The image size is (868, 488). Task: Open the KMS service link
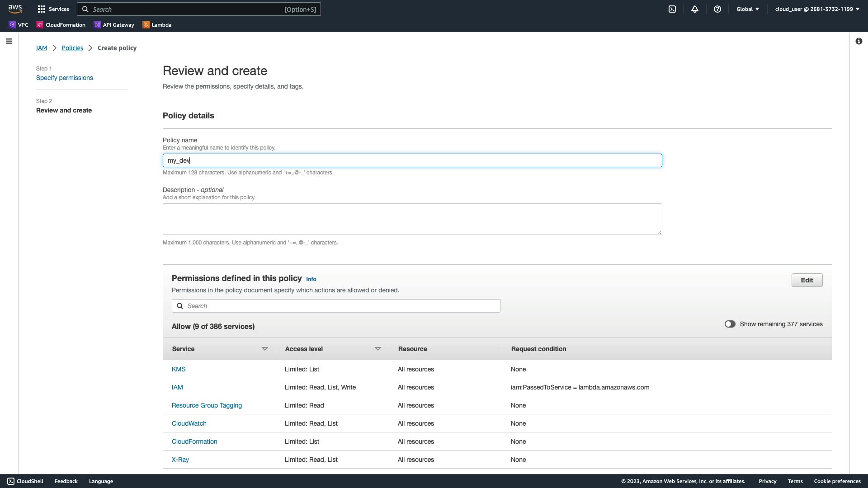pyautogui.click(x=179, y=369)
